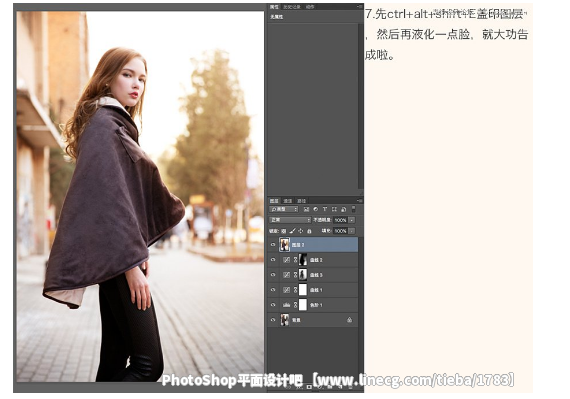570x399 pixels.
Task: Click the woman's photo on the canvas
Action: 140,196
